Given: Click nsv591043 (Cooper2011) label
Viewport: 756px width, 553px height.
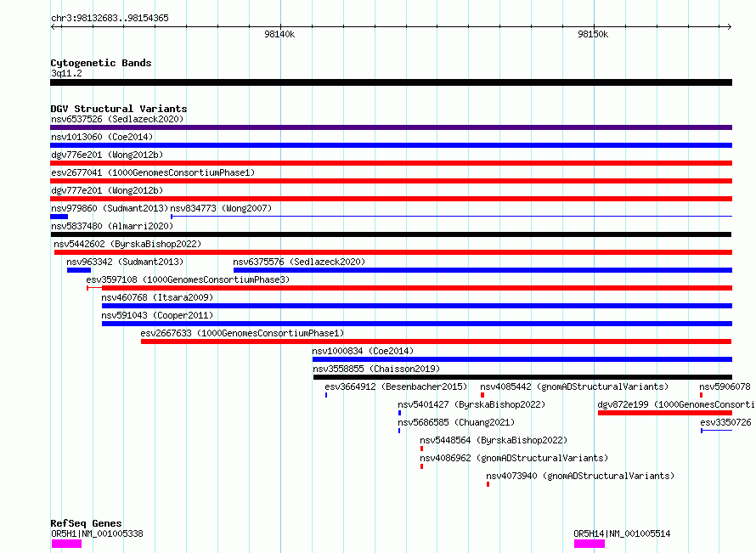Looking at the screenshot, I should point(157,315).
